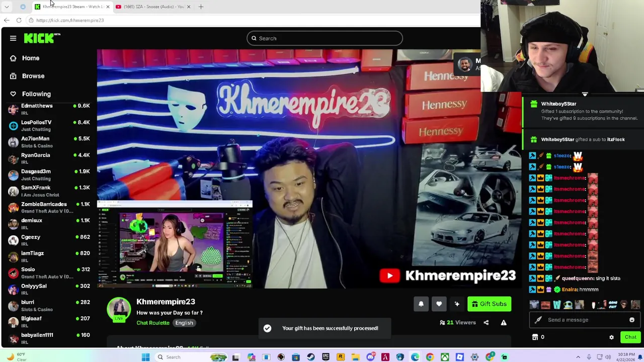Open a new browser tab

pos(201,7)
